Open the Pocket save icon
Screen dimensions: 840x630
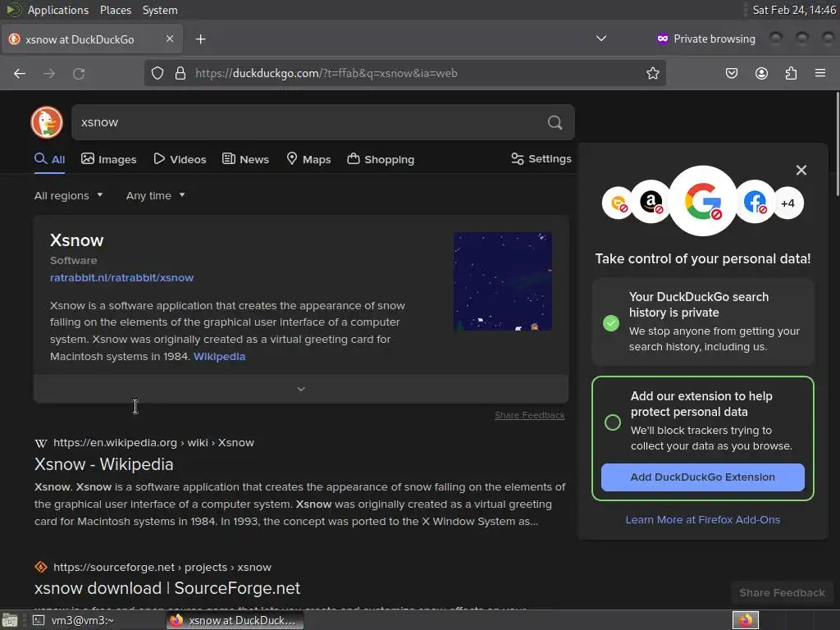pyautogui.click(x=732, y=73)
